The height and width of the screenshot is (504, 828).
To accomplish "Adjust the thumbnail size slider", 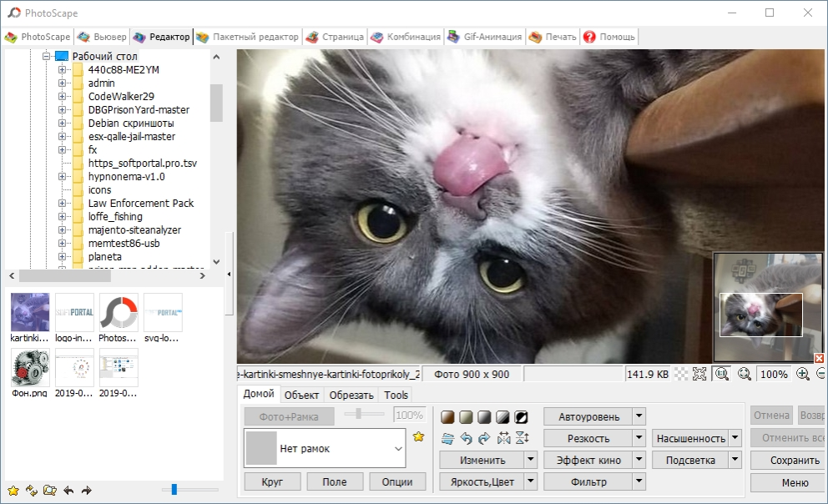I will [x=174, y=490].
